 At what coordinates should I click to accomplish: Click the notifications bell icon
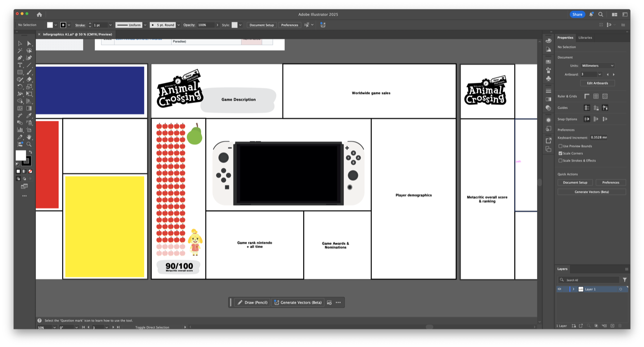tap(591, 14)
